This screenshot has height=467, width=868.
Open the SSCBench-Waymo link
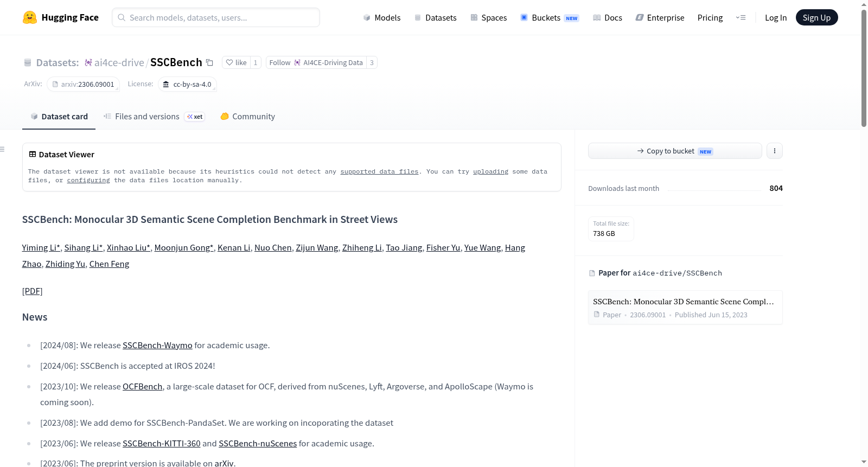pos(157,345)
